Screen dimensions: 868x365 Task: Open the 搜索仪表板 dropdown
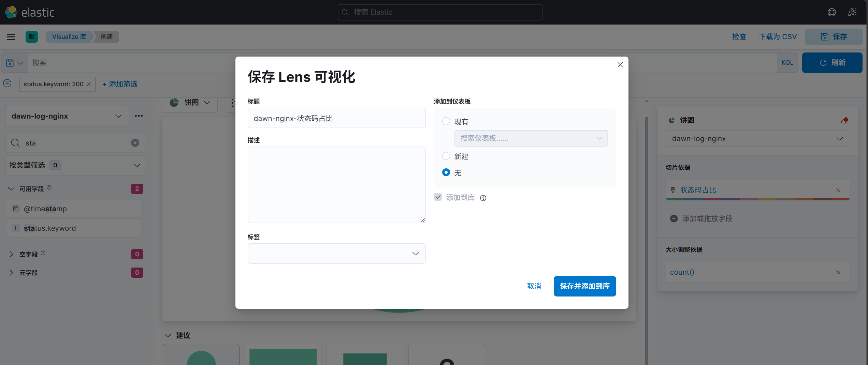click(x=531, y=138)
